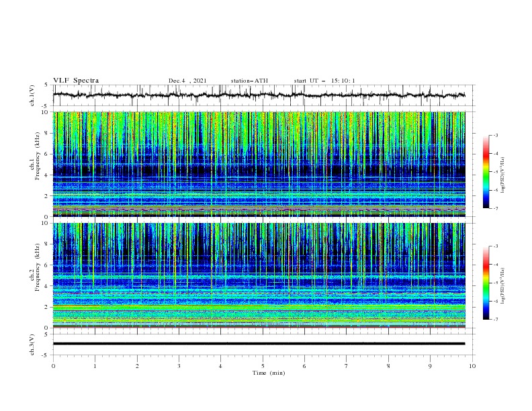Click the ch.1 spectrogram plot area
Image resolution: width=532 pixels, height=411 pixels.
click(259, 164)
